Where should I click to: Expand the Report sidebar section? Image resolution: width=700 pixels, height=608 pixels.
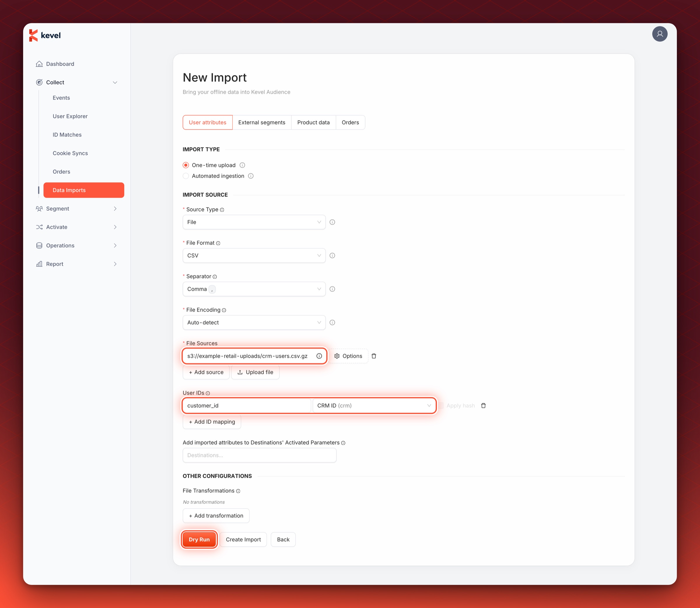[77, 264]
